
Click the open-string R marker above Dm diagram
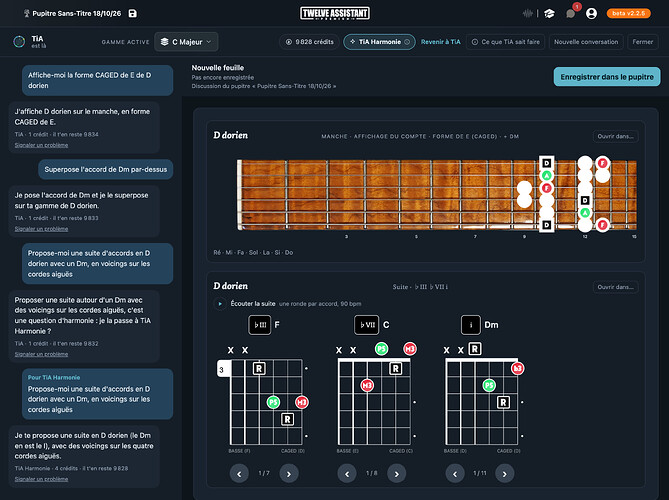pos(475,349)
